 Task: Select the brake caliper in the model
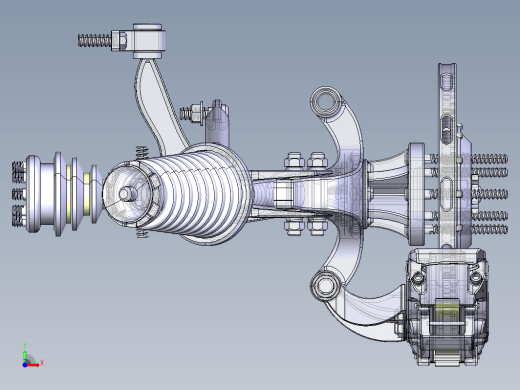447,307
